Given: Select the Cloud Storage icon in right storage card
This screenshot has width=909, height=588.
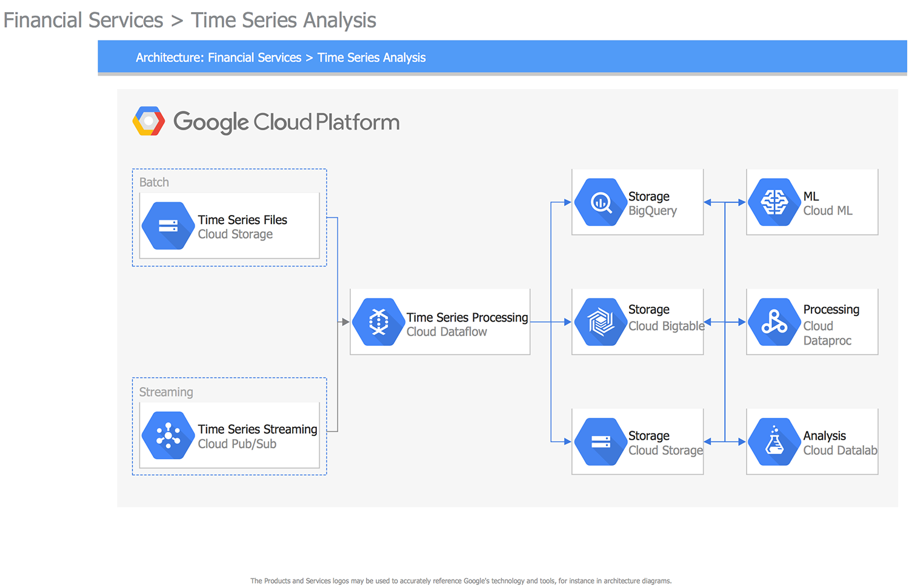Looking at the screenshot, I should (601, 441).
